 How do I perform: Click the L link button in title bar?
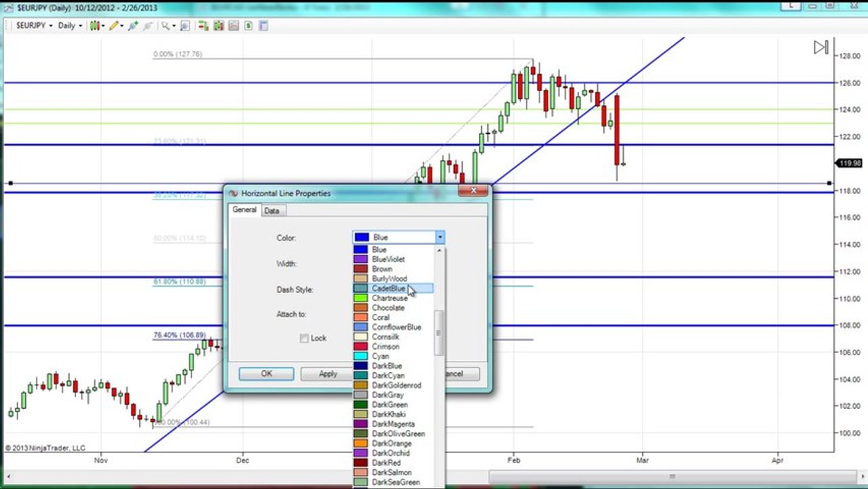pos(791,5)
